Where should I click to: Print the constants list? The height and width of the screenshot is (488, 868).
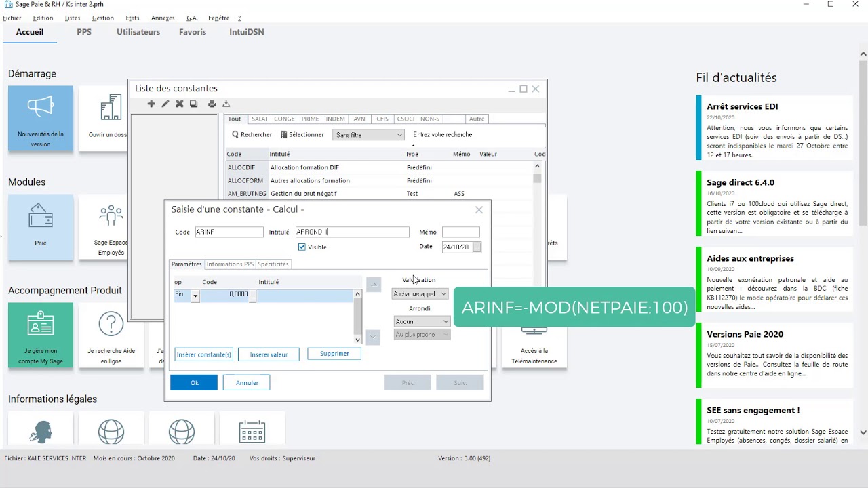point(212,104)
